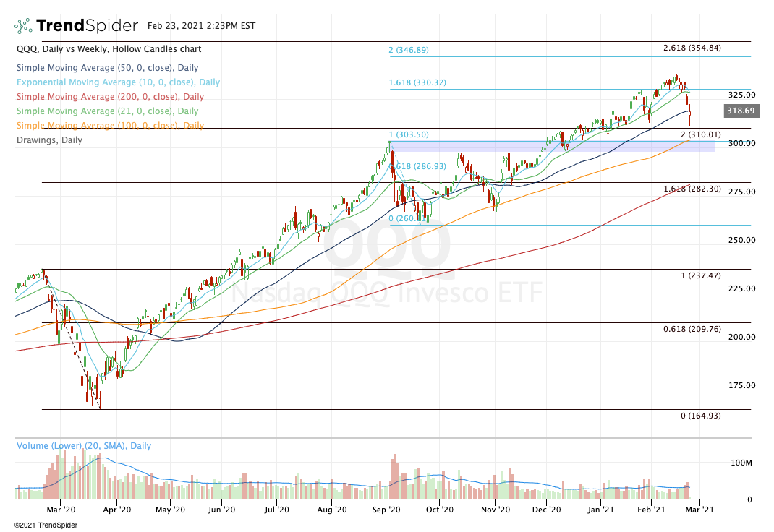This screenshot has width=774, height=532.
Task: Click the Apr '20 date axis label
Action: [117, 510]
